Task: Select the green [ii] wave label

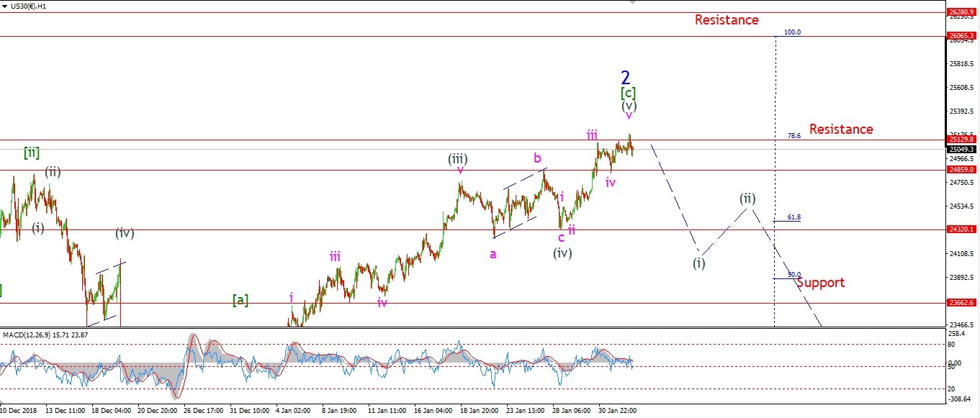Action: (31, 153)
